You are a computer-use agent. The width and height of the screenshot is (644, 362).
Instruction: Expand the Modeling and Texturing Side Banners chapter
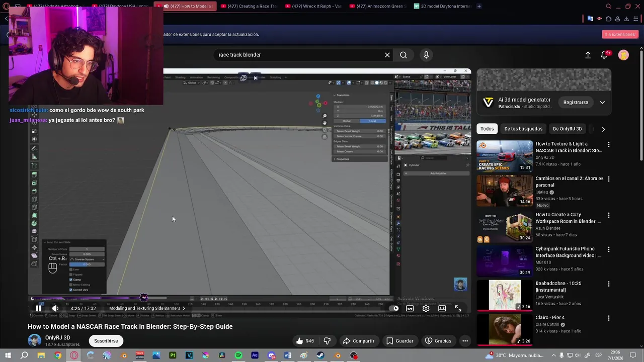(147, 308)
